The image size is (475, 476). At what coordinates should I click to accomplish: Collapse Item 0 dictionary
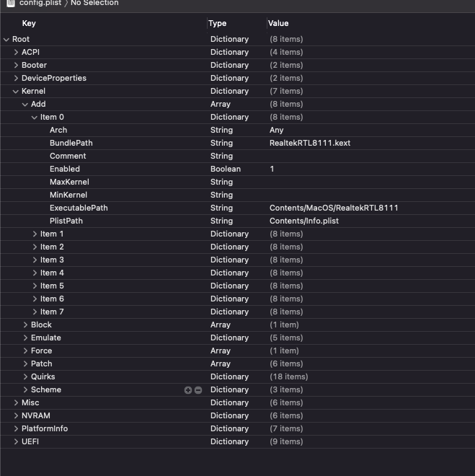[x=35, y=118]
